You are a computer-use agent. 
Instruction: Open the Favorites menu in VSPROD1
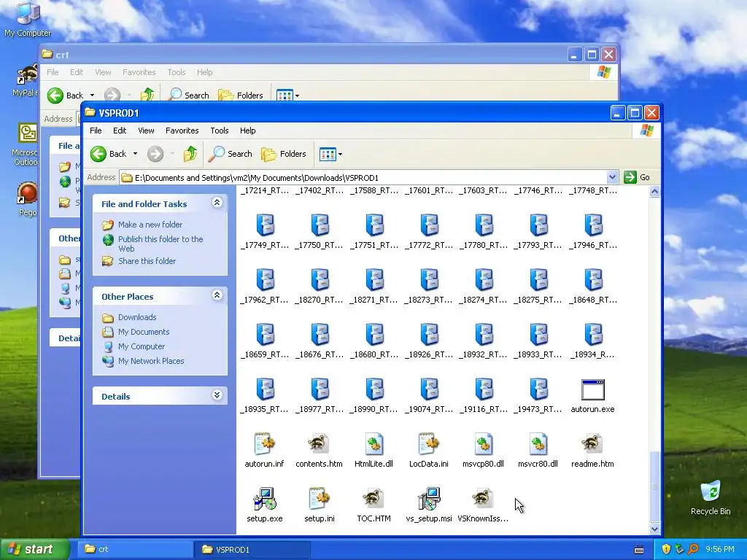pyautogui.click(x=182, y=131)
